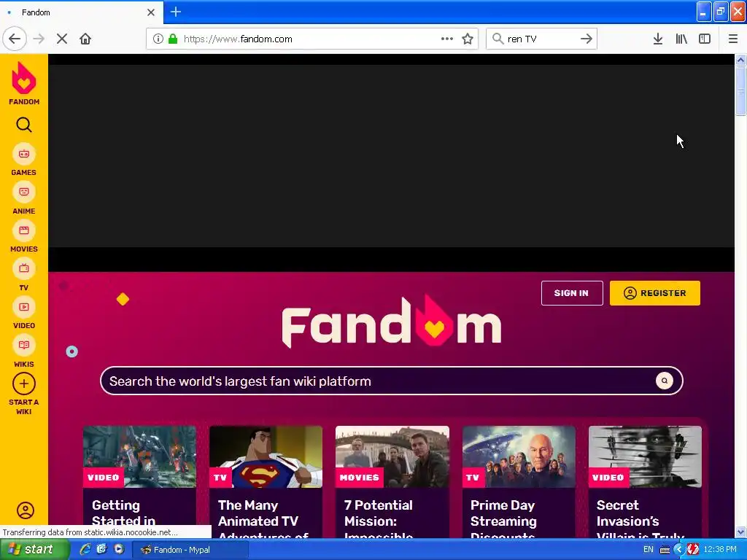Launch Internet Explorer from quick launch
This screenshot has height=560, width=747.
point(85,550)
